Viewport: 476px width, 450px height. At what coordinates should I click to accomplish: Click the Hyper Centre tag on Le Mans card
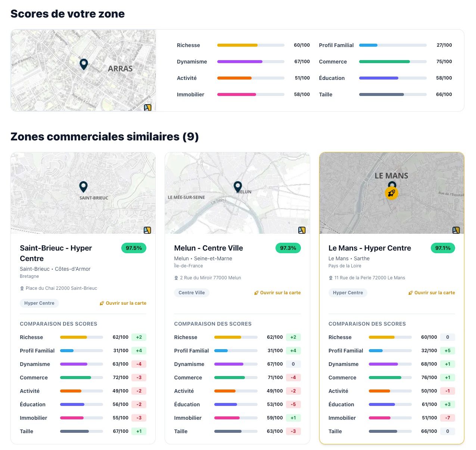pyautogui.click(x=348, y=293)
